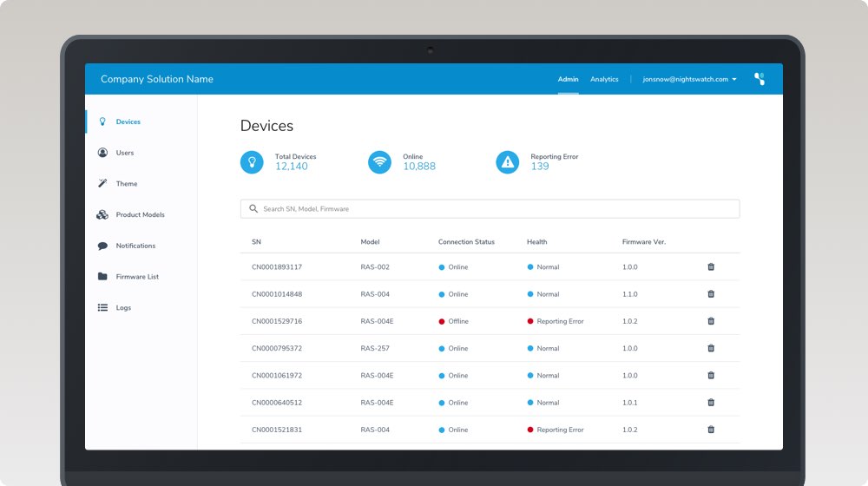
Task: Click the Firmware Ver. column header
Action: click(643, 242)
